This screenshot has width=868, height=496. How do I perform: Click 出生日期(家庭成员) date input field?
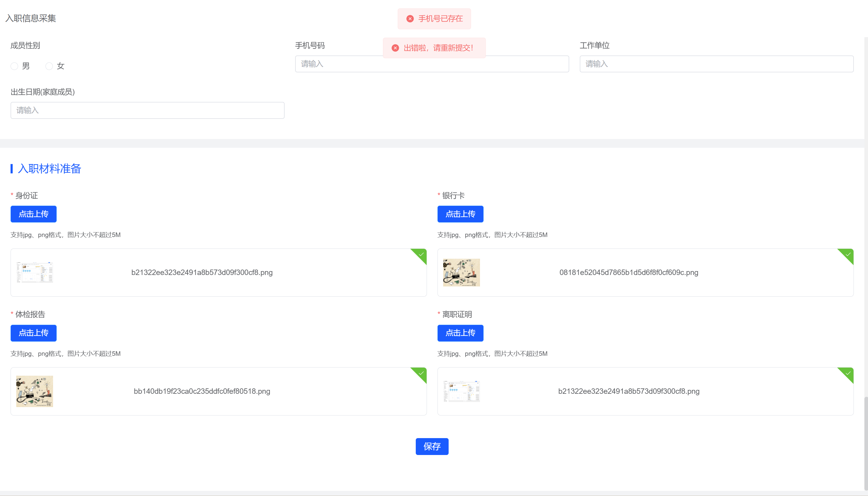tap(147, 110)
